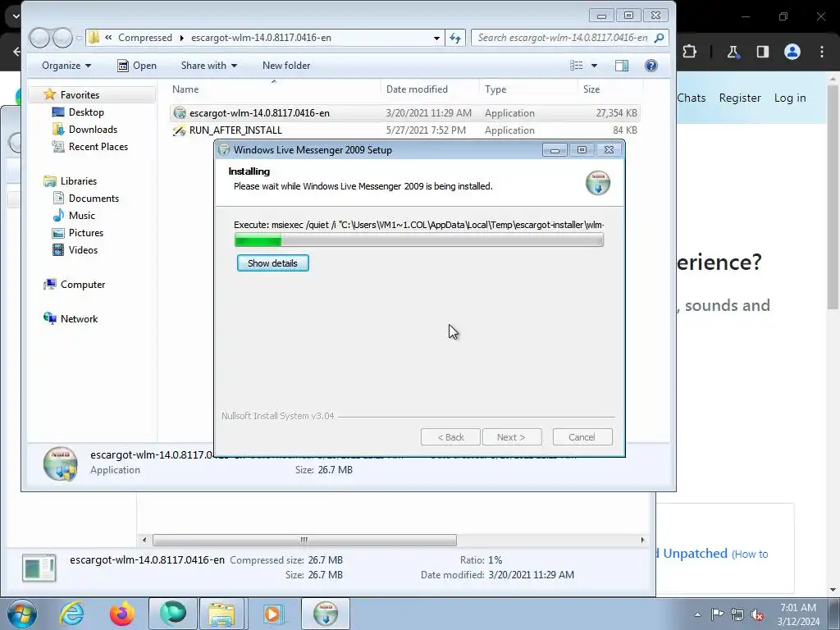
Task: Click the escargot-wlm file icon in list
Action: tap(180, 113)
